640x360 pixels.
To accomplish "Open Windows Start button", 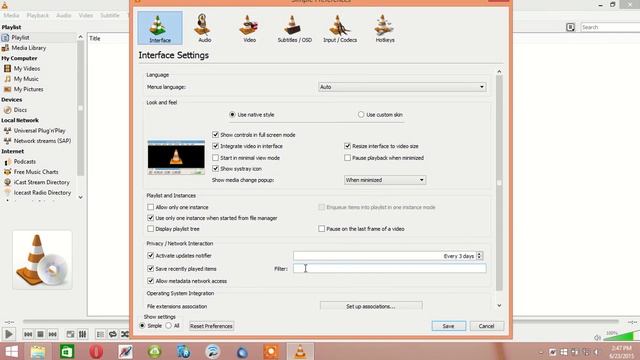I will 11,351.
